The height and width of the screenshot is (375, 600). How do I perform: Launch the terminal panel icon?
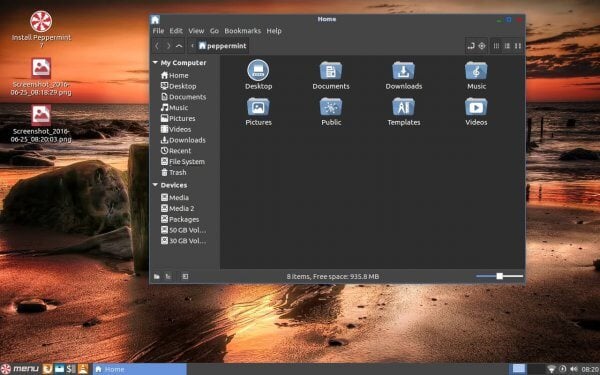click(x=71, y=369)
